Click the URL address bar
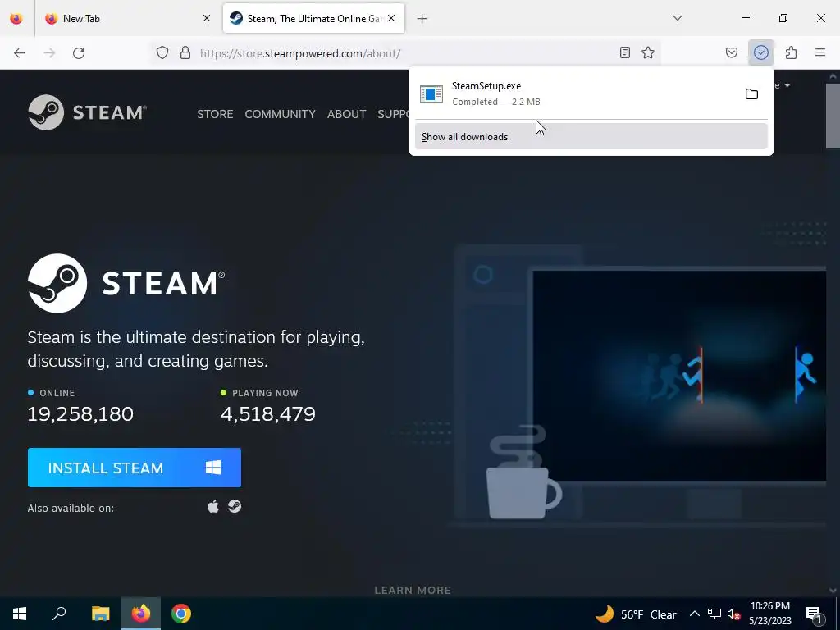Screen dimensions: 840x630 click(404, 53)
